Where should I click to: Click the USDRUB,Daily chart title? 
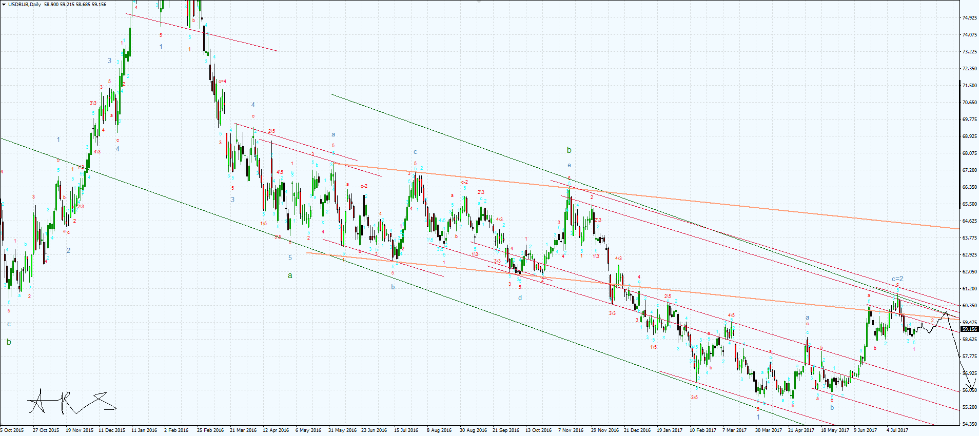(25, 5)
